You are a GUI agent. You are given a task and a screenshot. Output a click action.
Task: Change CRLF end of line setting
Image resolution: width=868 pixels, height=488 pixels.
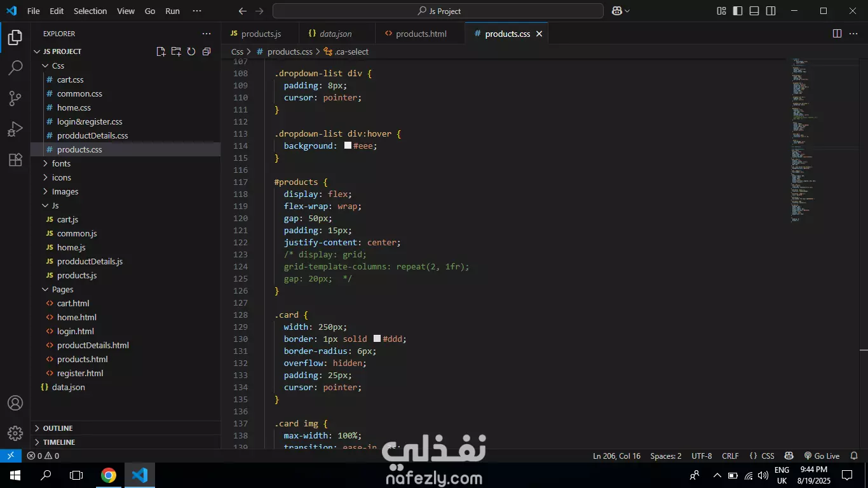pyautogui.click(x=730, y=456)
